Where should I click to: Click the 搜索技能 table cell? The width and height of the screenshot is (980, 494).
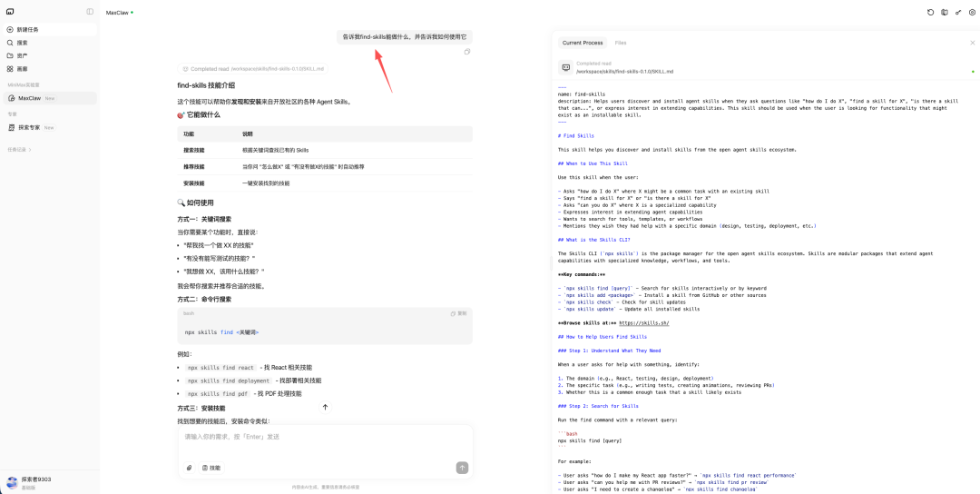click(194, 150)
